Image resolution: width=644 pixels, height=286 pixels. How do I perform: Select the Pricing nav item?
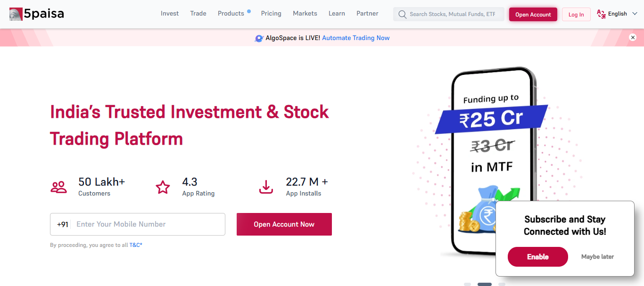(x=271, y=14)
